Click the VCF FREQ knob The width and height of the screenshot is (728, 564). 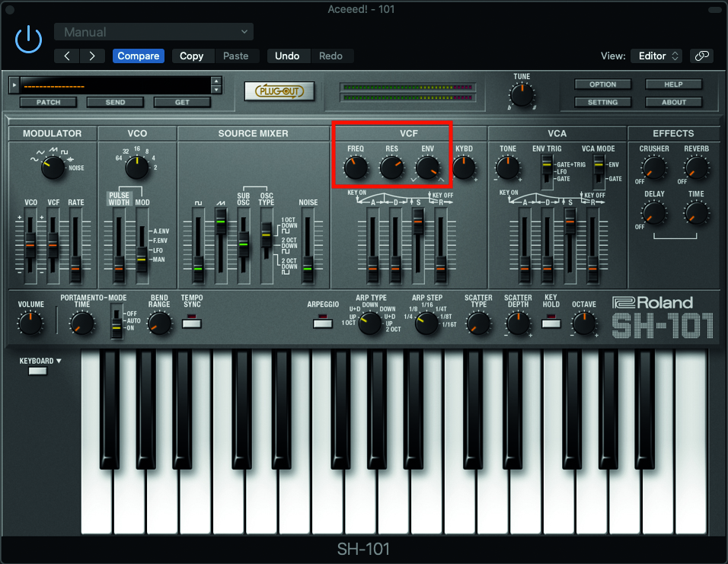point(356,167)
